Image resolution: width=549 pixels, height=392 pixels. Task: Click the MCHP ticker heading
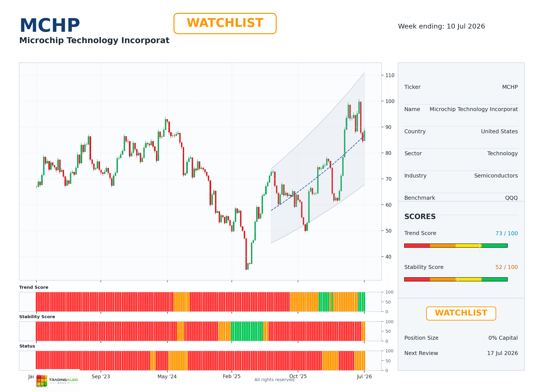point(50,25)
